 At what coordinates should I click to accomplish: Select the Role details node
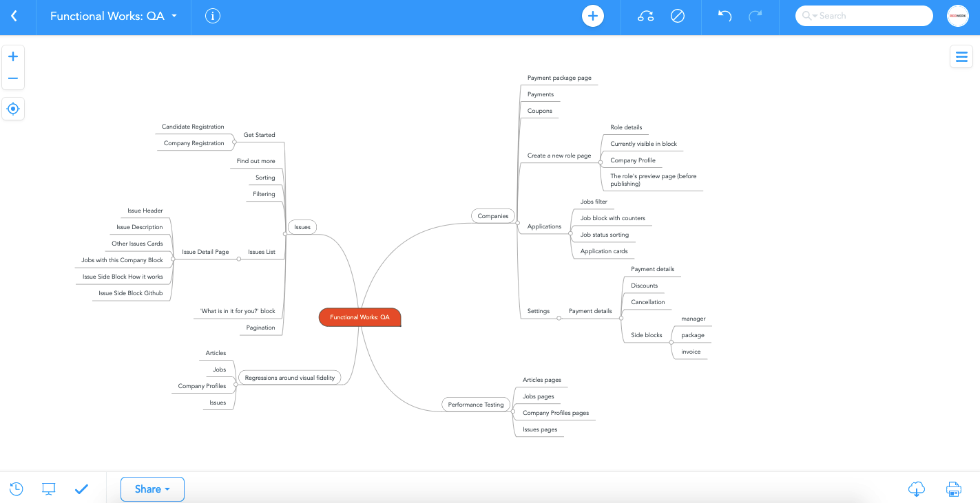[x=626, y=127]
